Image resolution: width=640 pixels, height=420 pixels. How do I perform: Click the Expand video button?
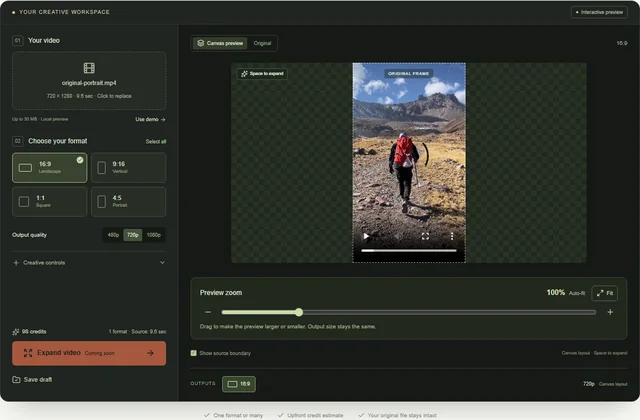[x=89, y=353]
